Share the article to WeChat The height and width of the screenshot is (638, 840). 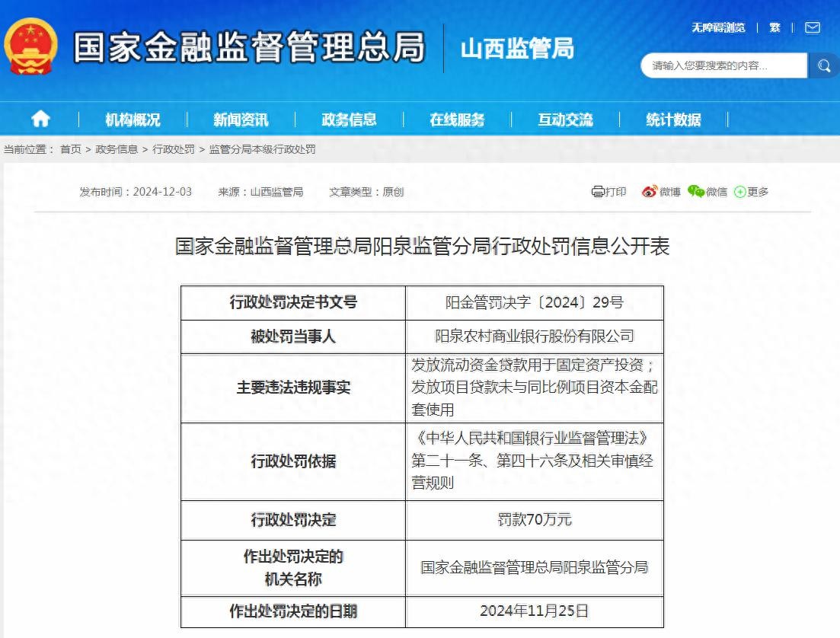(707, 192)
